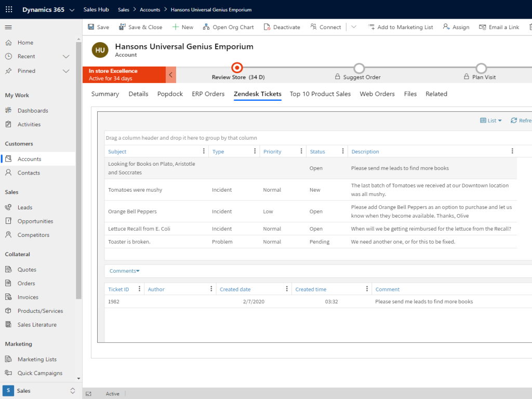Open Opportunities in the Sales section
532x399 pixels.
pos(35,221)
